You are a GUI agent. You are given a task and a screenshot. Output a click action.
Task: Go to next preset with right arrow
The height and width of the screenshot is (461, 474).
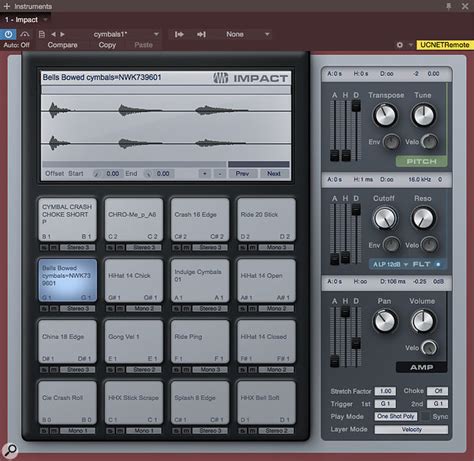[62, 34]
